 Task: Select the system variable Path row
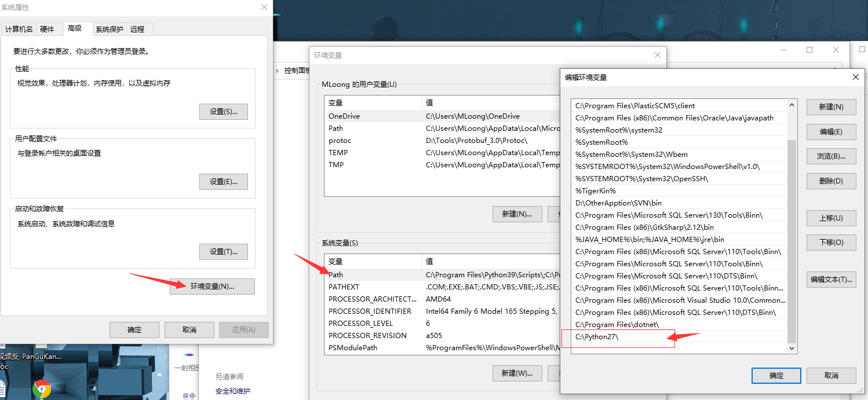[443, 275]
